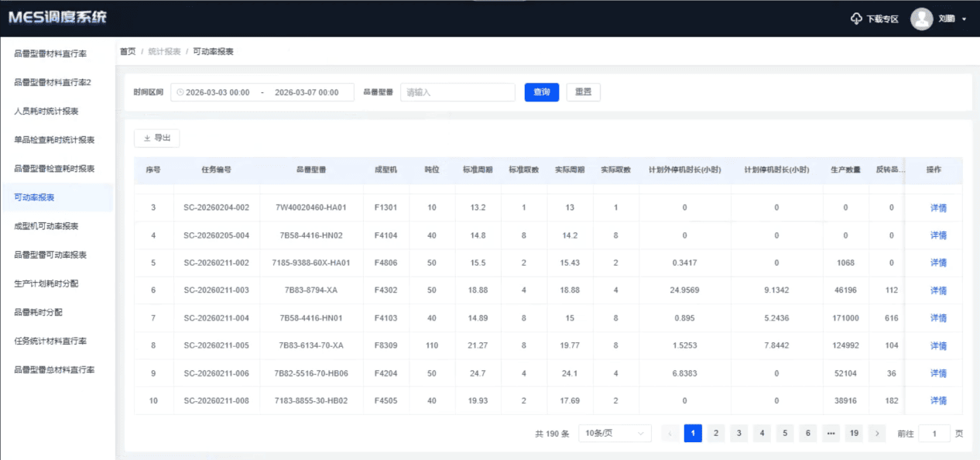This screenshot has width=980, height=460.
Task: Click the 重置 reset button
Action: (583, 91)
